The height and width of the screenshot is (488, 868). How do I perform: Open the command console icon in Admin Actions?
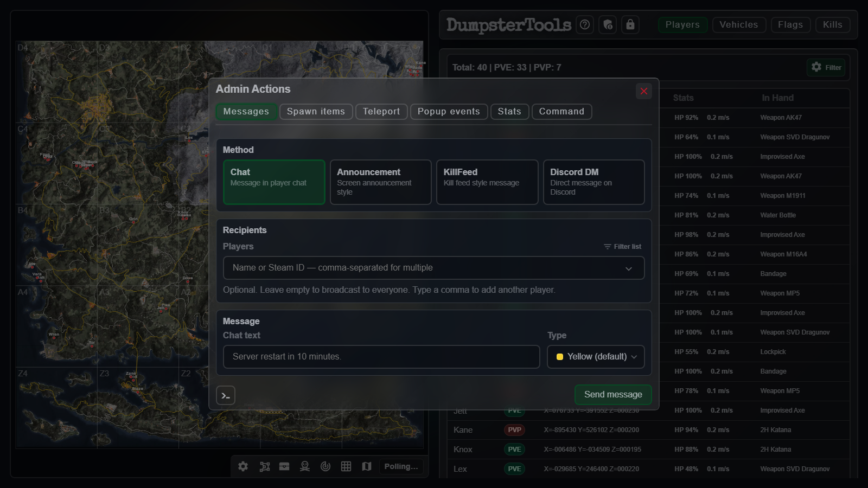[226, 396]
